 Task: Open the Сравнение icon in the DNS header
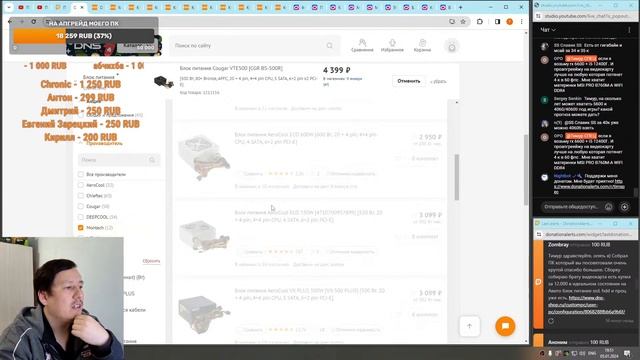(x=362, y=45)
